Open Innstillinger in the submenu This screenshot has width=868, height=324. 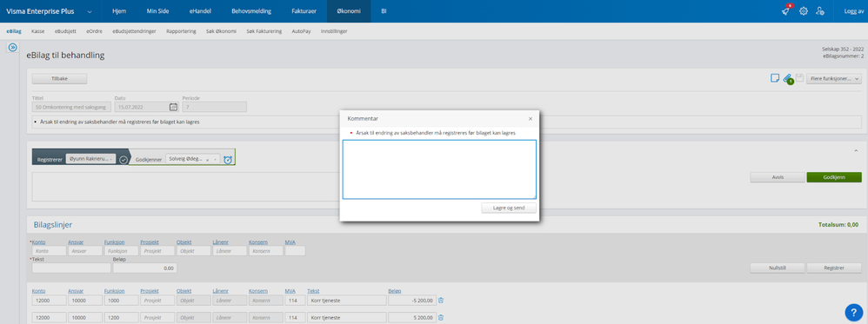pyautogui.click(x=334, y=31)
